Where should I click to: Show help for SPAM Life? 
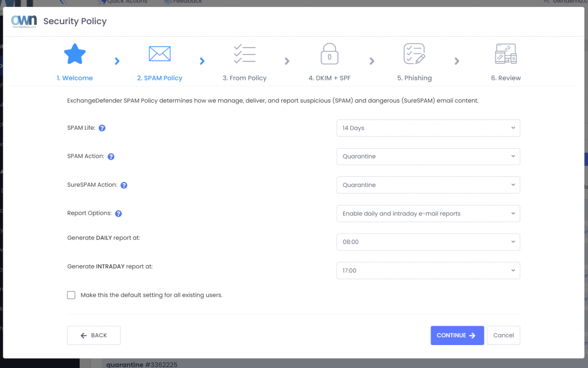[x=102, y=128]
